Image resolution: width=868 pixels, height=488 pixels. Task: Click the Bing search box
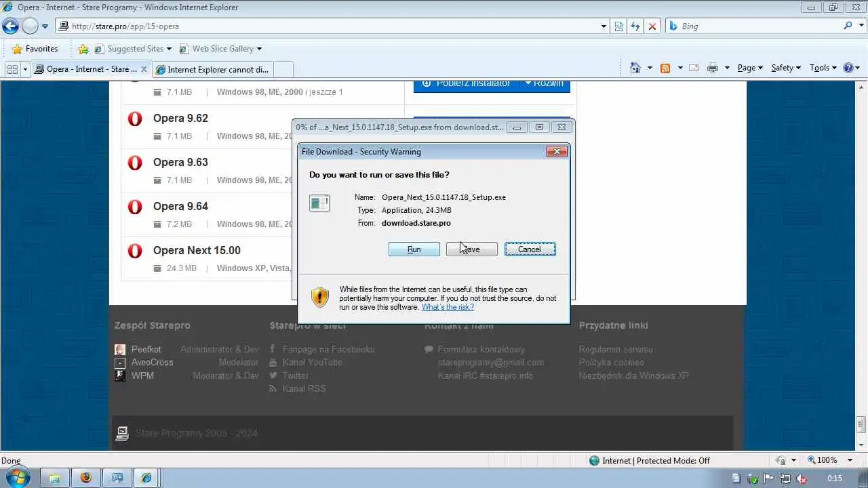click(753, 26)
